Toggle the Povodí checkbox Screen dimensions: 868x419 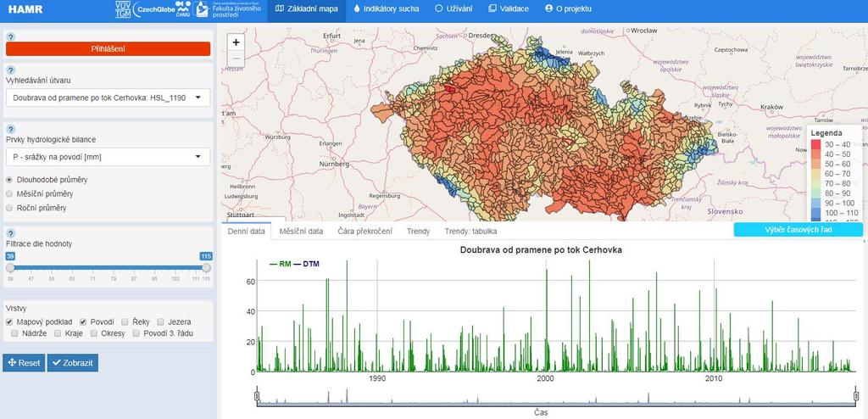coord(83,322)
